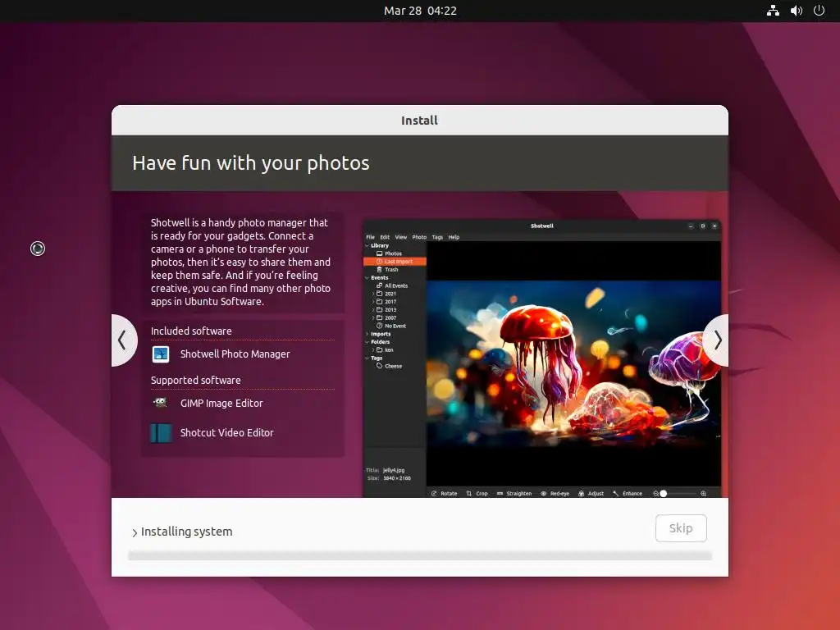Open Tags menu in Shotwell preview
The height and width of the screenshot is (630, 840).
[438, 237]
